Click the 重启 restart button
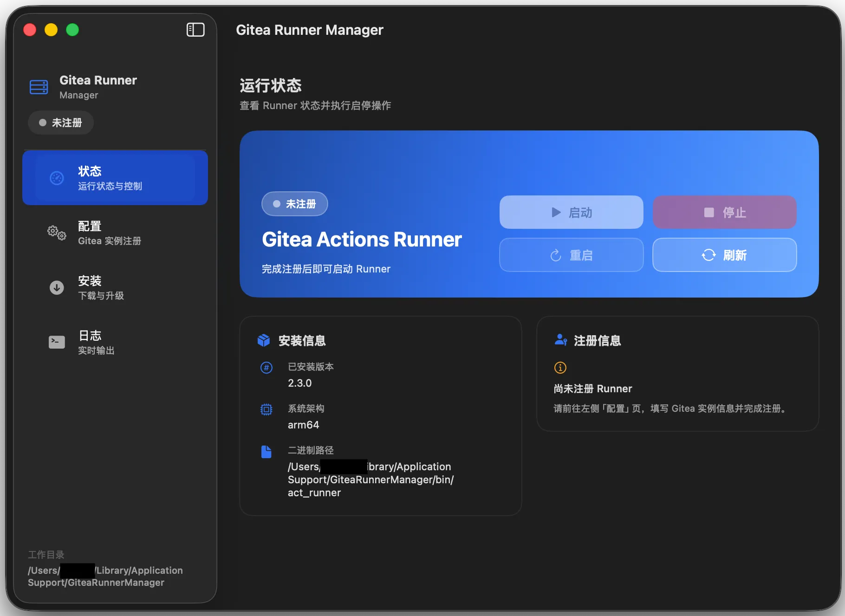Viewport: 845px width, 616px height. coord(572,255)
